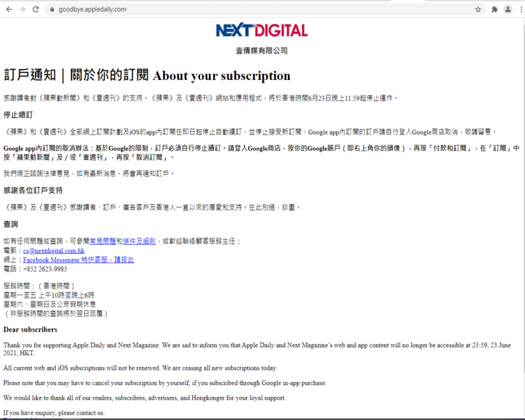The image size is (525, 420).
Task: Click the Next Digital logo
Action: tap(262, 30)
